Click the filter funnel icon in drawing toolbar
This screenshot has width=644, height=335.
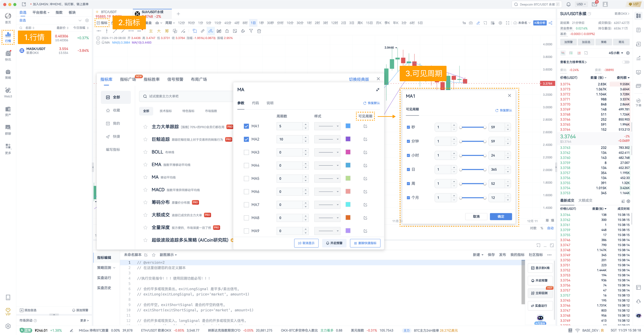point(251,31)
